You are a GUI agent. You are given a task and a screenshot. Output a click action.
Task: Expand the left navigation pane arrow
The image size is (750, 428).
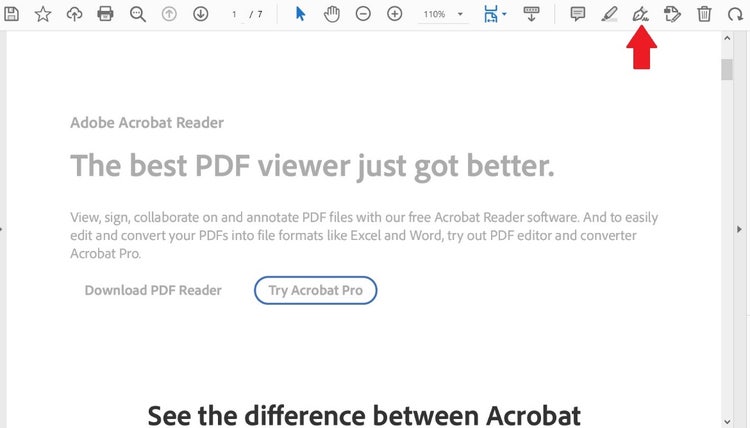2,229
